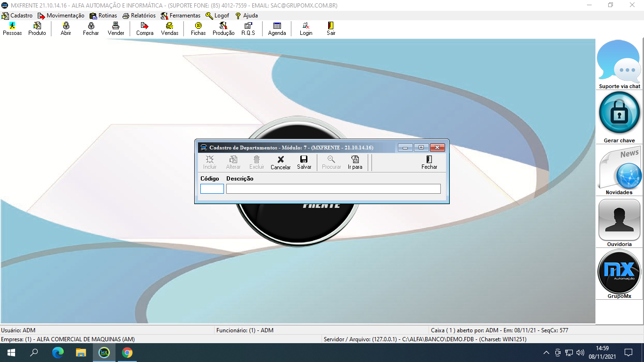Open Google Chrome from the taskbar
Screen dimensions: 644x362
pyautogui.click(x=127, y=353)
